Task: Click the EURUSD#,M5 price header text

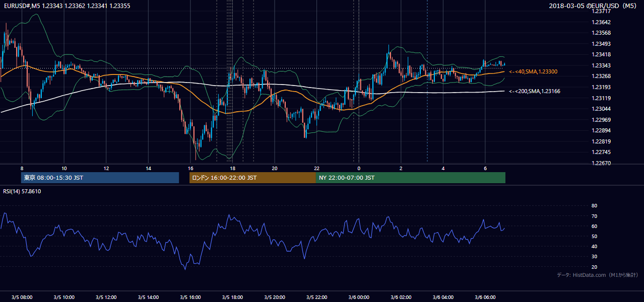Action: [x=67, y=6]
